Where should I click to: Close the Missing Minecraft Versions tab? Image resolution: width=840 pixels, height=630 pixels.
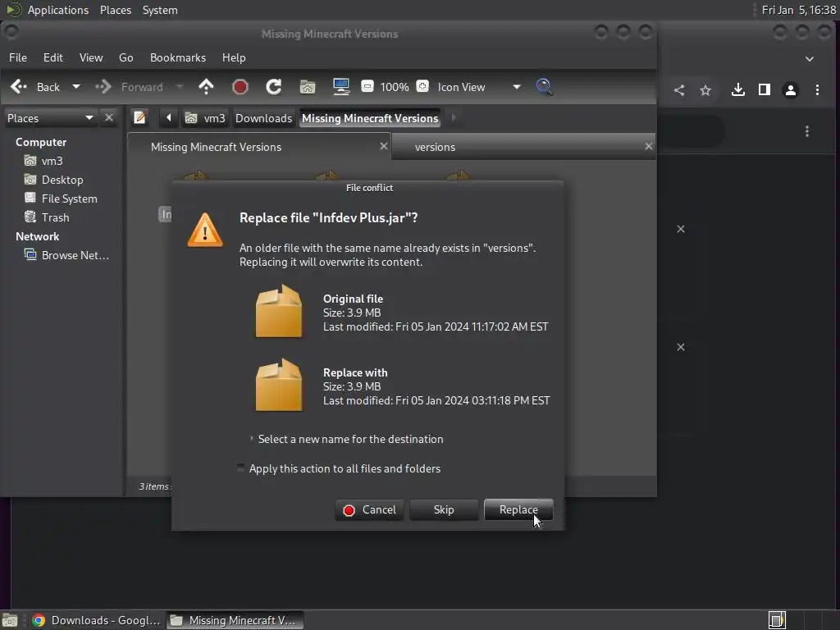pos(384,146)
